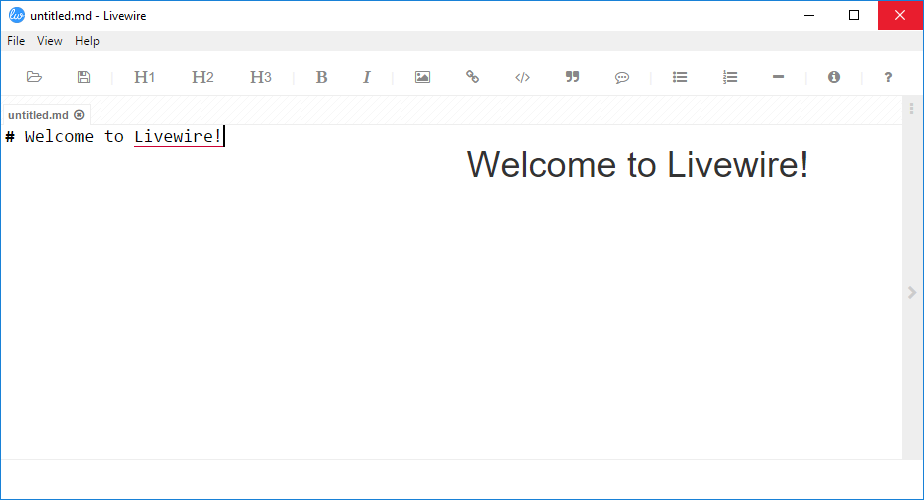This screenshot has height=500, width=924.
Task: Open the File menu
Action: pos(16,41)
